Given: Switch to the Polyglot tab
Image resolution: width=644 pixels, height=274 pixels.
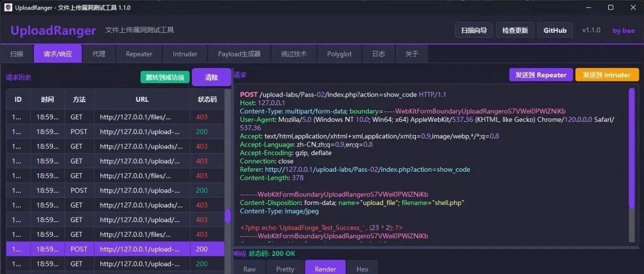Looking at the screenshot, I should coord(339,54).
